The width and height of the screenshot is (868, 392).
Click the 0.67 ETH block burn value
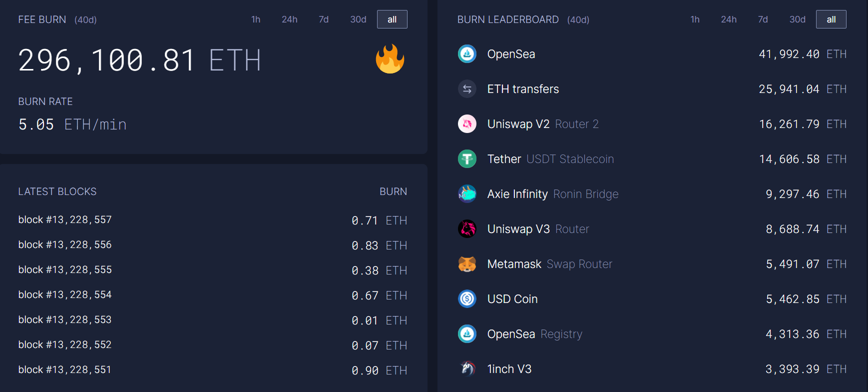380,295
